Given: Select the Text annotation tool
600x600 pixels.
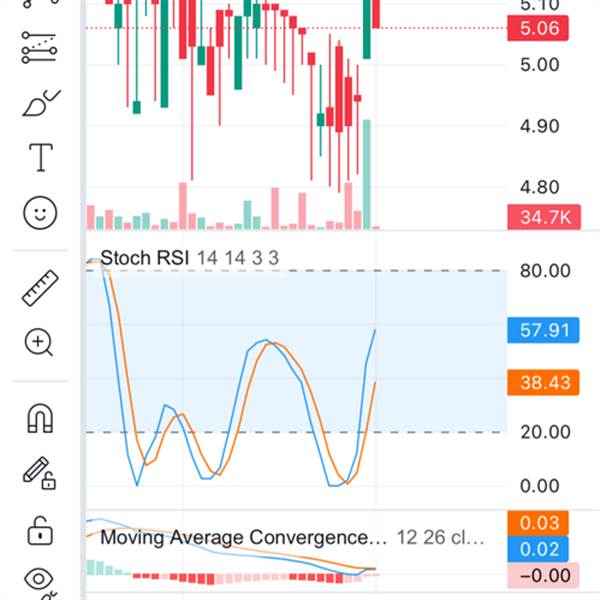Looking at the screenshot, I should click(x=41, y=157).
